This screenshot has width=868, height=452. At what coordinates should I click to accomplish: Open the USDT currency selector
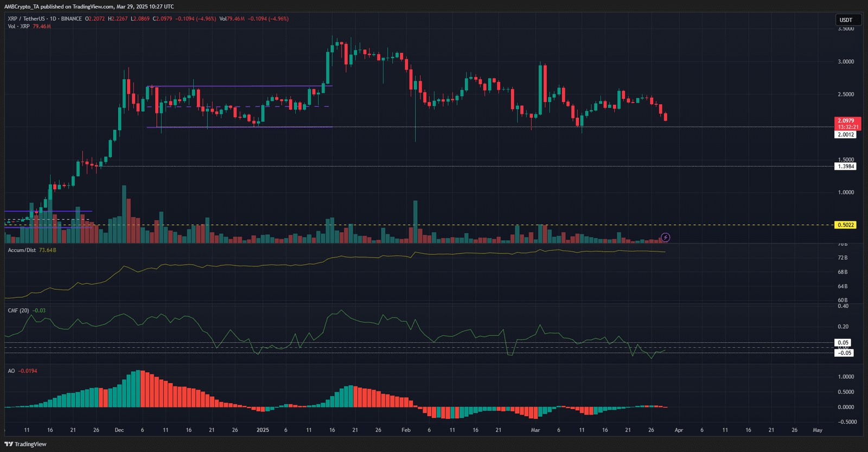pyautogui.click(x=846, y=20)
